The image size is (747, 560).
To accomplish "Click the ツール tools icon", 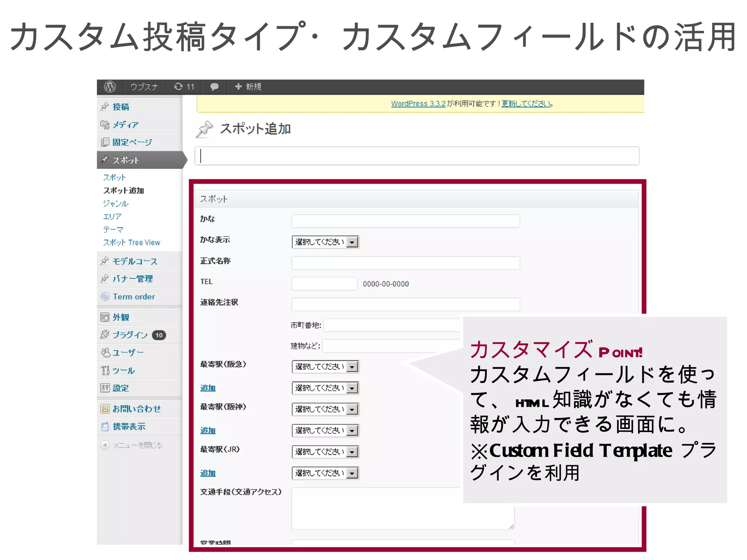I will pos(105,370).
